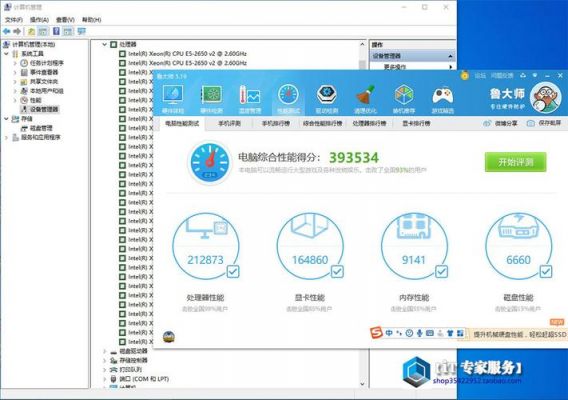Image resolution: width=568 pixels, height=400 pixels.
Task: Expand the 服务和应用程序 tree node
Action: coord(6,137)
